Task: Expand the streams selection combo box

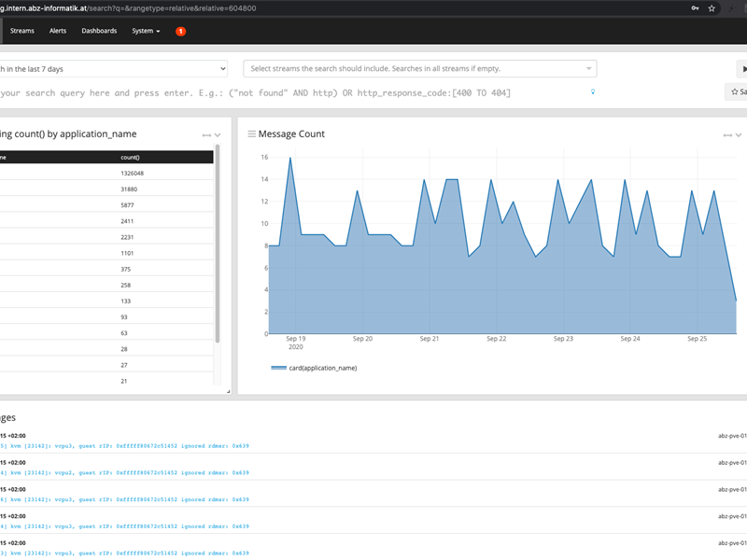Action: (x=419, y=69)
